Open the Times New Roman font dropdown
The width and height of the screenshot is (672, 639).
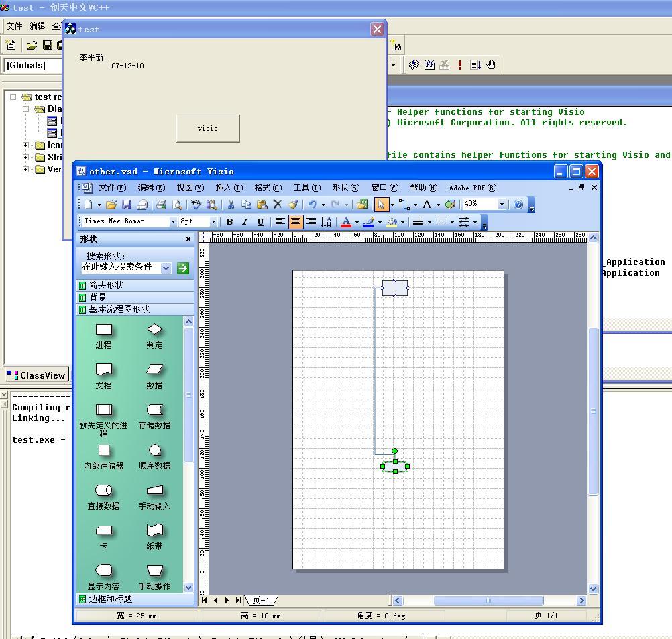pos(173,221)
